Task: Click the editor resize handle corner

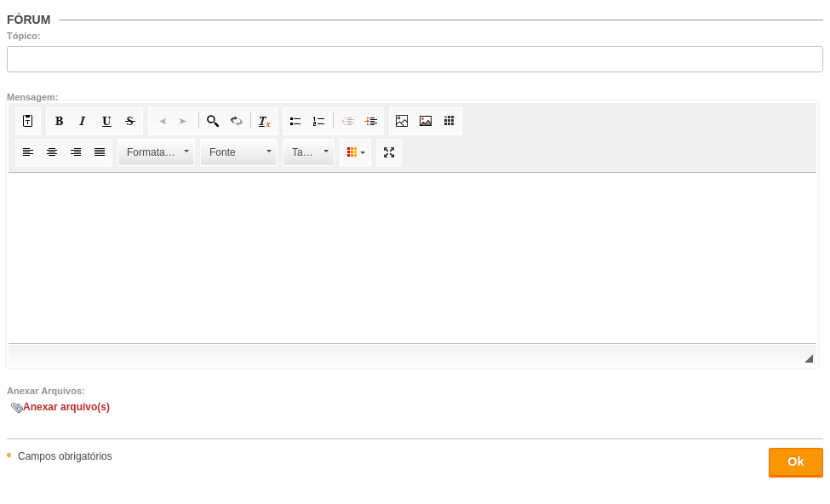Action: [x=809, y=359]
